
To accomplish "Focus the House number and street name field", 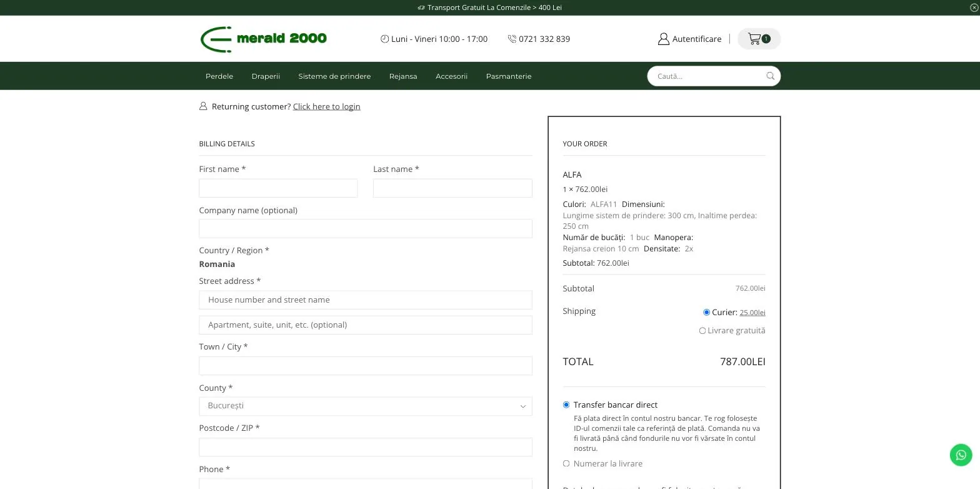I will tap(366, 300).
